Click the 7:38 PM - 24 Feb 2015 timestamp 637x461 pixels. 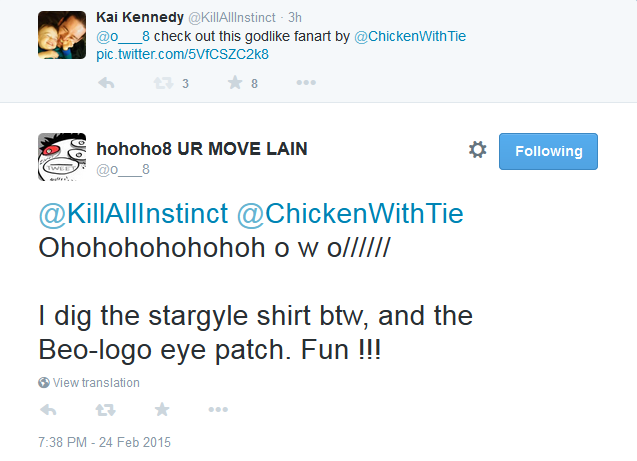tap(106, 441)
